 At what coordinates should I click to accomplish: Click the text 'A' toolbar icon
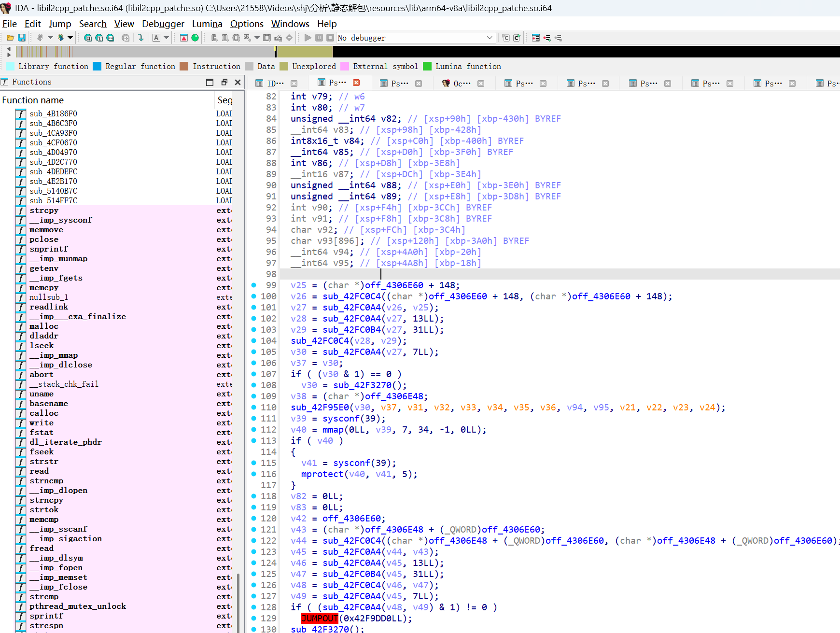(156, 38)
